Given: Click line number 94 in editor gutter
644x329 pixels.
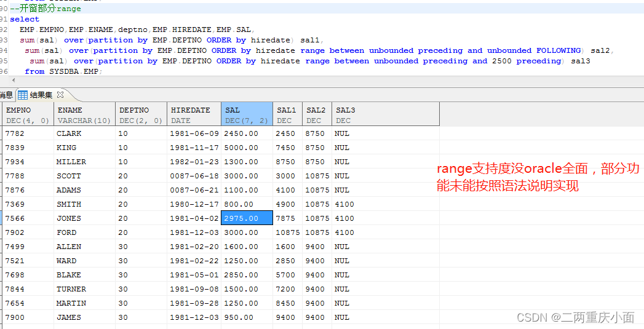Looking at the screenshot, I should [4, 50].
